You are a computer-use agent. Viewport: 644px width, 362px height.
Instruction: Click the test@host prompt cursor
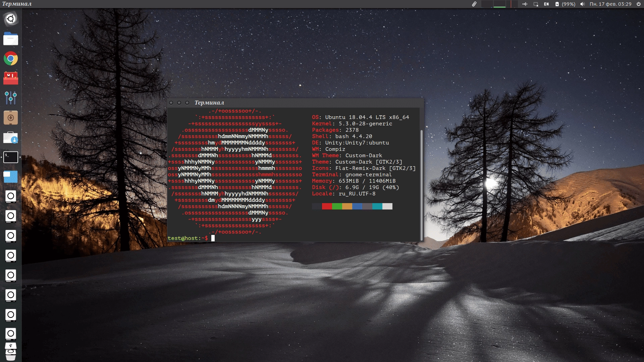213,238
